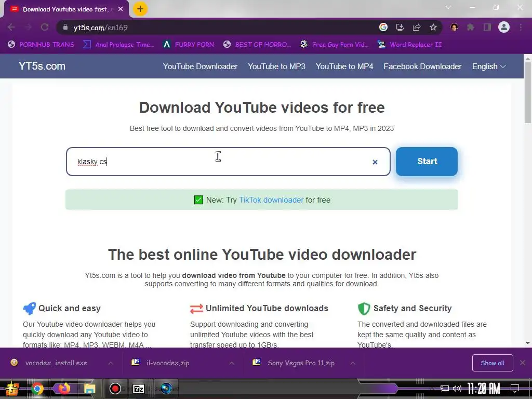Open a new tab with plus button

click(x=140, y=9)
